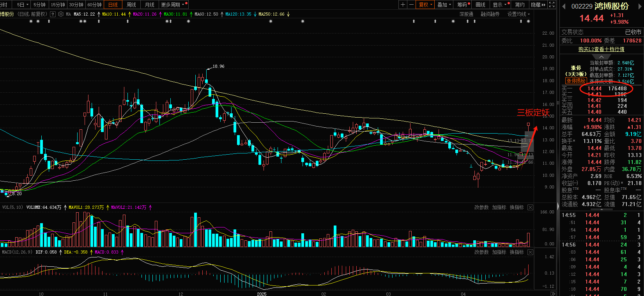Zoom out chart with the minus icon
This screenshot has height=296, width=644.
tap(411, 5)
